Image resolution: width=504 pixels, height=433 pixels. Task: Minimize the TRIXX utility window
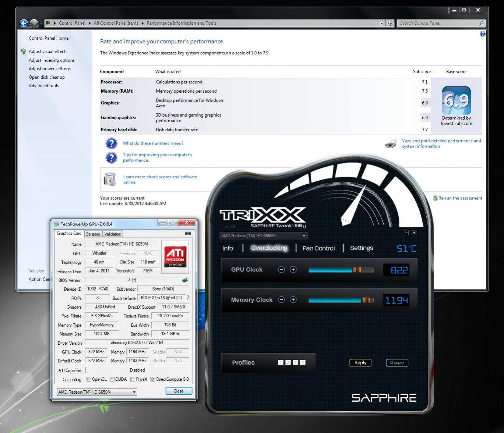point(406,233)
